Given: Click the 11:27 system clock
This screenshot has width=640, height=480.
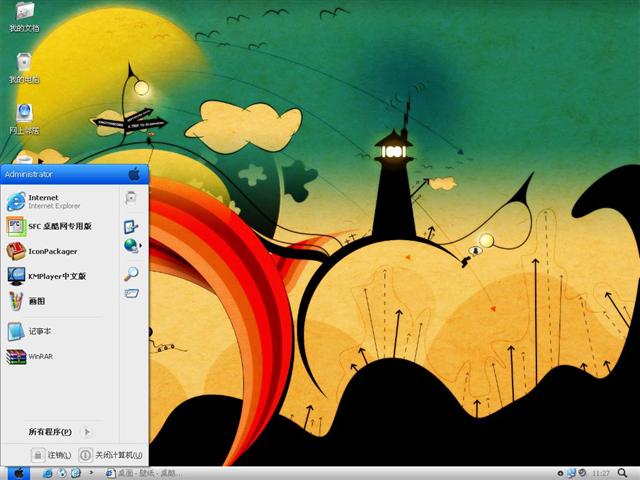Looking at the screenshot, I should (x=600, y=473).
